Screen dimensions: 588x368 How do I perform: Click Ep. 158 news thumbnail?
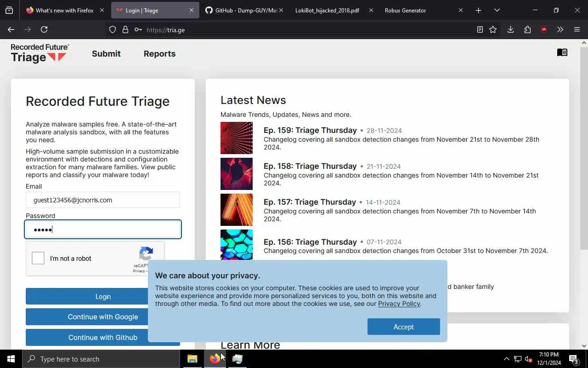(x=237, y=174)
